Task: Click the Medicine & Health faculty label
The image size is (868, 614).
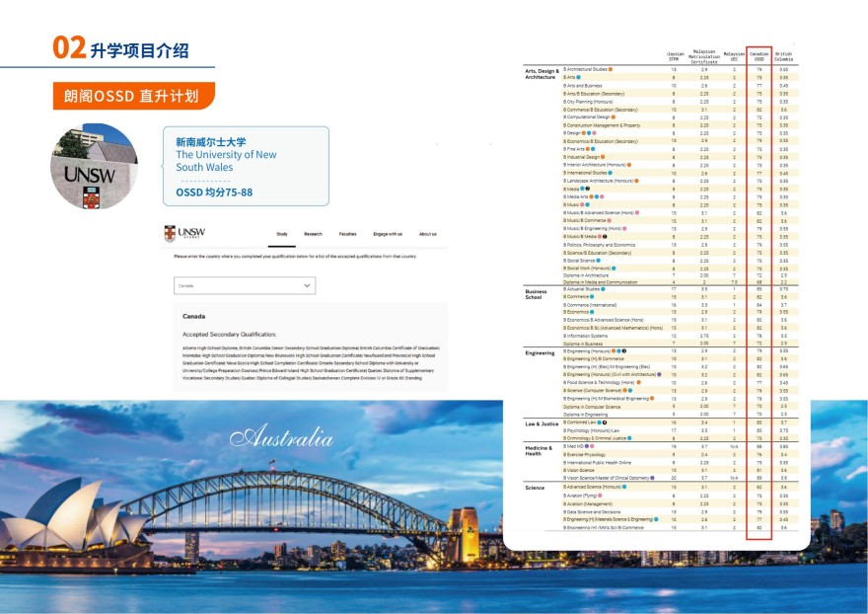Action: [x=539, y=450]
